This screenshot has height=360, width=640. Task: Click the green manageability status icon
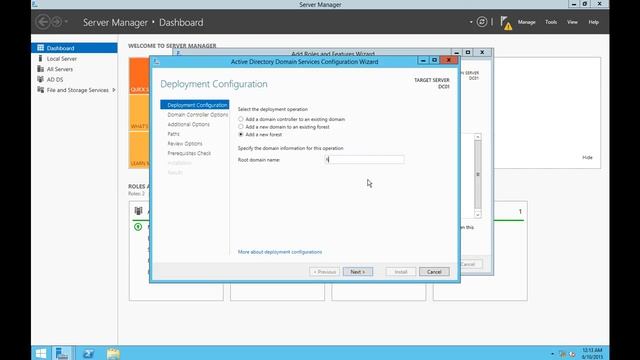(138, 227)
